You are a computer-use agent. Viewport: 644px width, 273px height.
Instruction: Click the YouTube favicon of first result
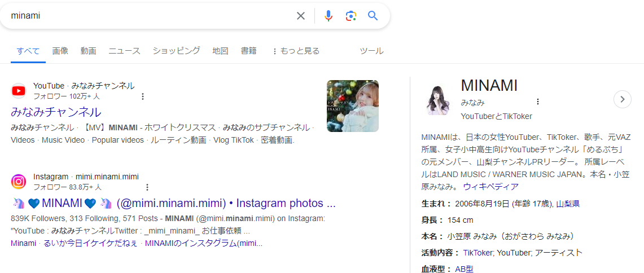coord(19,91)
